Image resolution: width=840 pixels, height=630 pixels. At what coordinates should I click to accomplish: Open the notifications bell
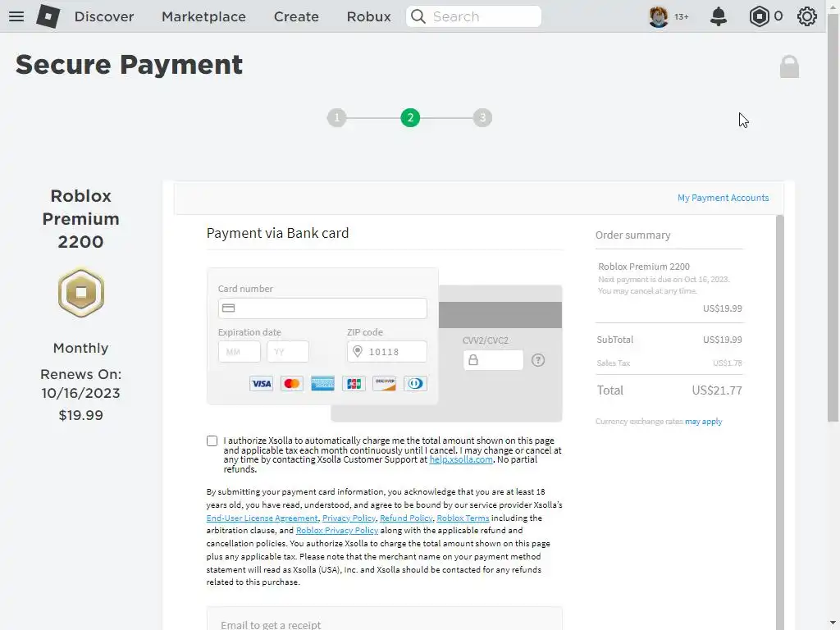pyautogui.click(x=719, y=16)
